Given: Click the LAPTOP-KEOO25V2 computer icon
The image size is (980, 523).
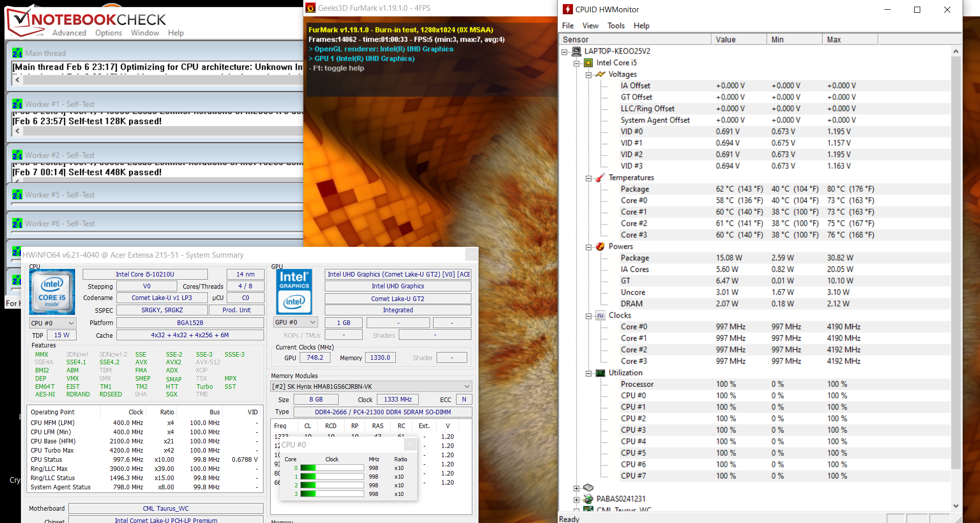Looking at the screenshot, I should tap(577, 51).
